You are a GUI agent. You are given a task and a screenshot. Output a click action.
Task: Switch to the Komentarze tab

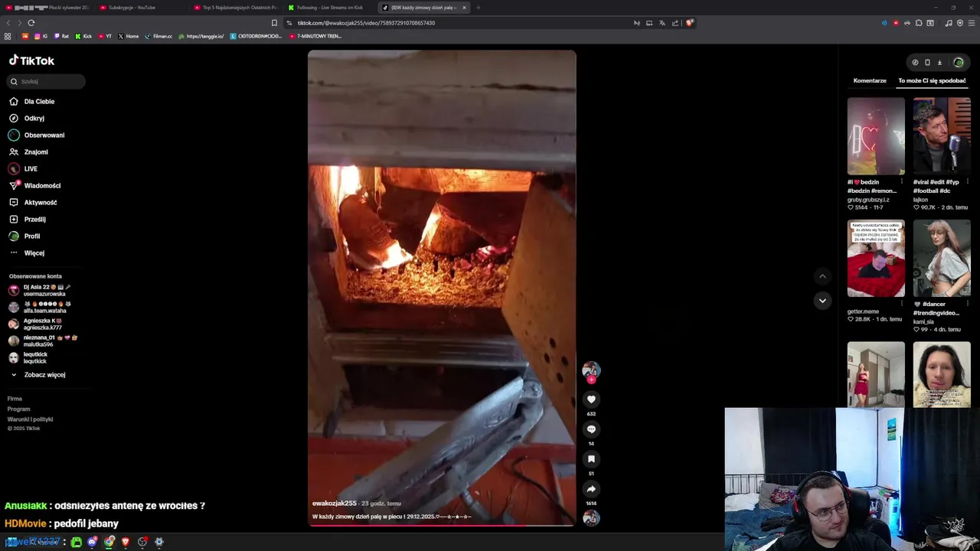point(870,80)
